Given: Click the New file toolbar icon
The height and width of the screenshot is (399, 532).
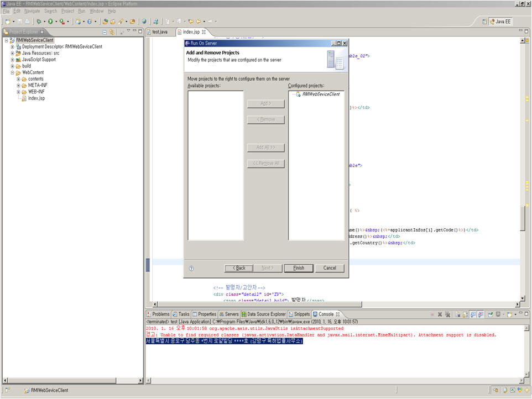Looking at the screenshot, I should (x=8, y=22).
